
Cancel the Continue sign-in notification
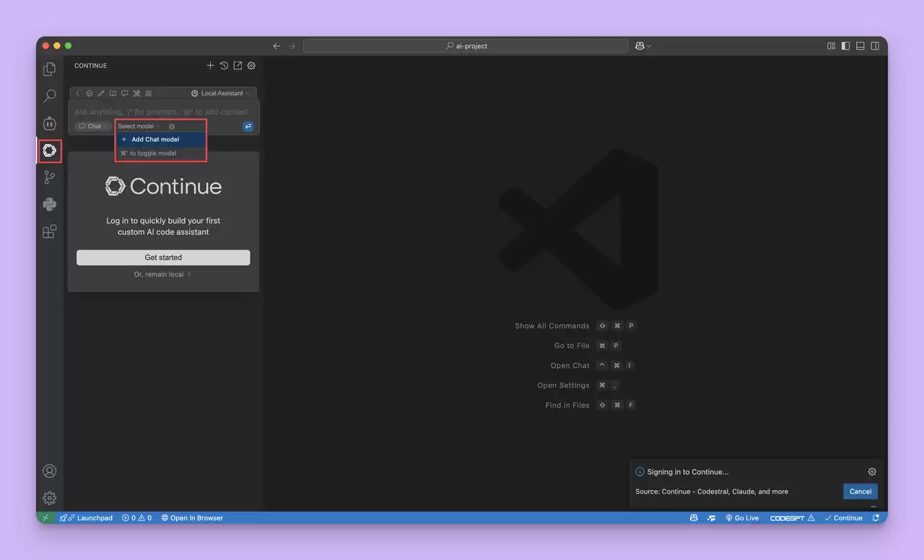(860, 491)
